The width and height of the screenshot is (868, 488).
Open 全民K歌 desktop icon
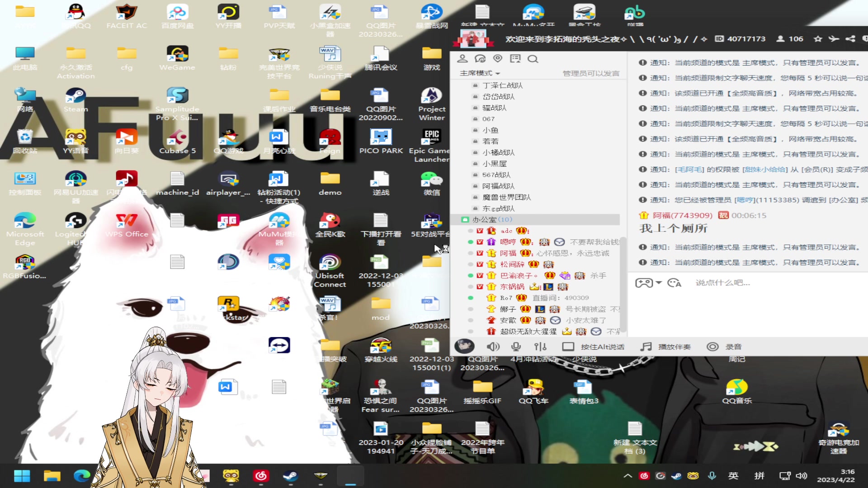[x=330, y=225]
